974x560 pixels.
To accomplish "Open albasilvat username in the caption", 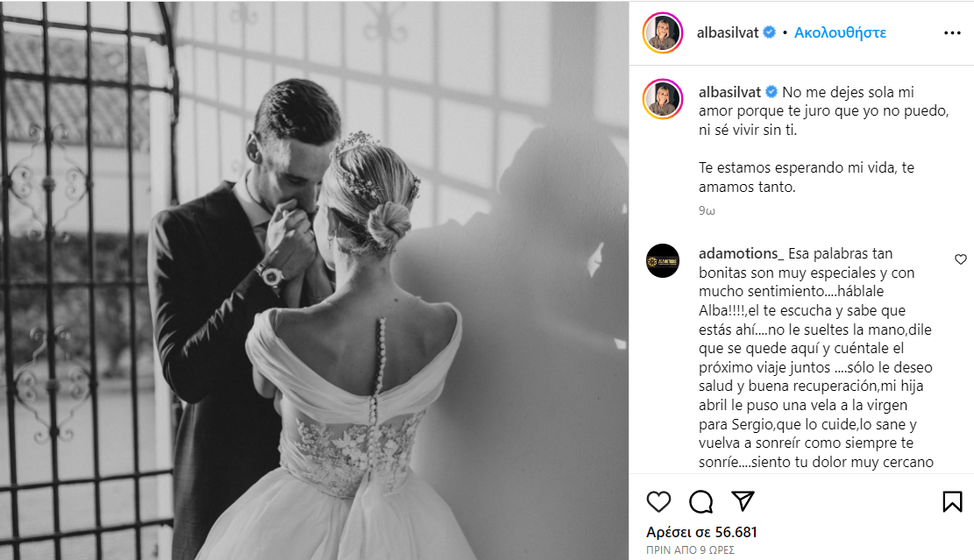I will [x=729, y=92].
